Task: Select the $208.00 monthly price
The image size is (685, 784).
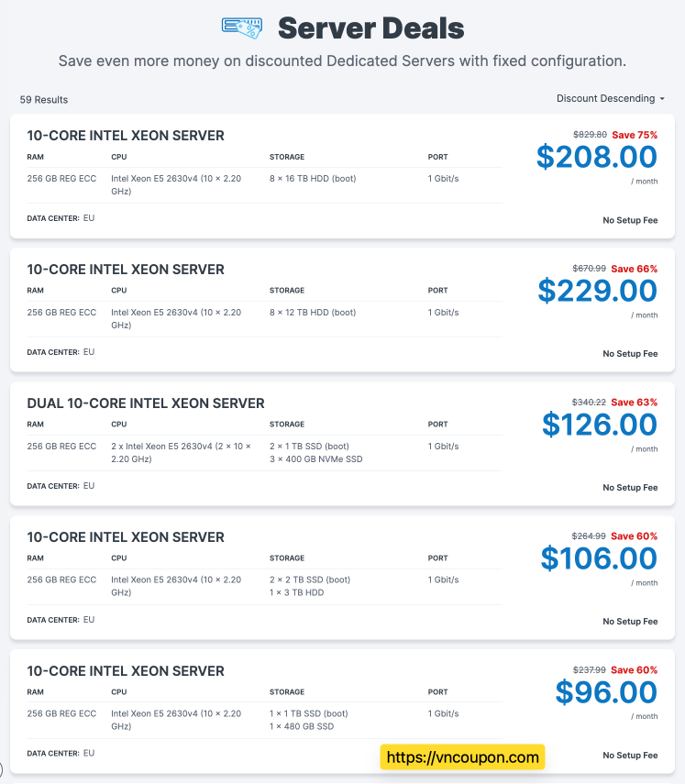Action: pos(597,157)
